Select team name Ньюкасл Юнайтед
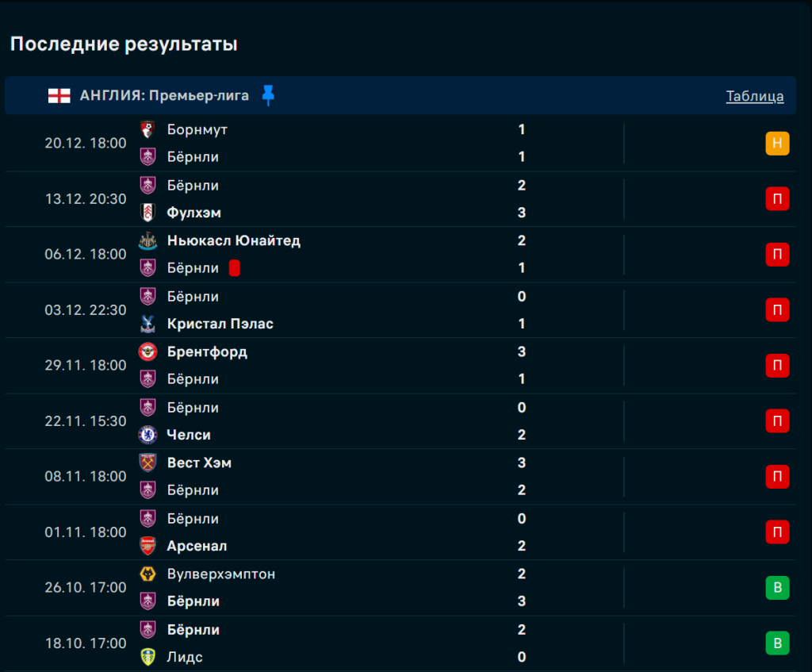Image resolution: width=812 pixels, height=672 pixels. (x=234, y=240)
